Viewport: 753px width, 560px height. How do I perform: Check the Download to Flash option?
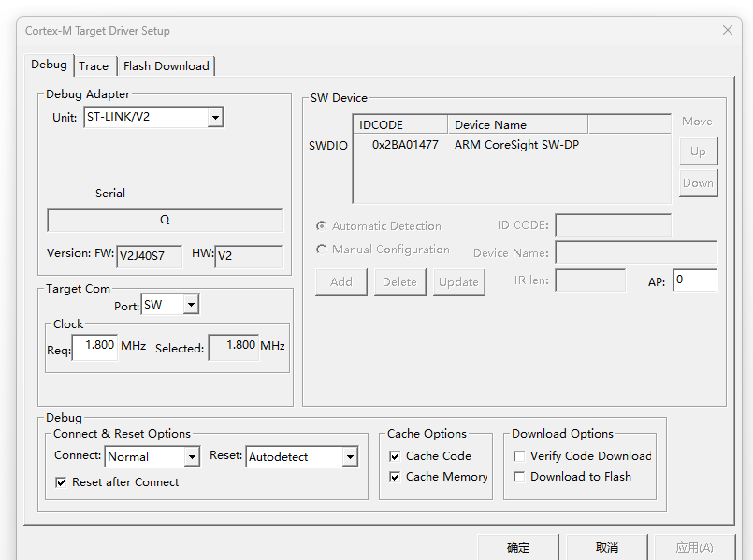pos(519,477)
